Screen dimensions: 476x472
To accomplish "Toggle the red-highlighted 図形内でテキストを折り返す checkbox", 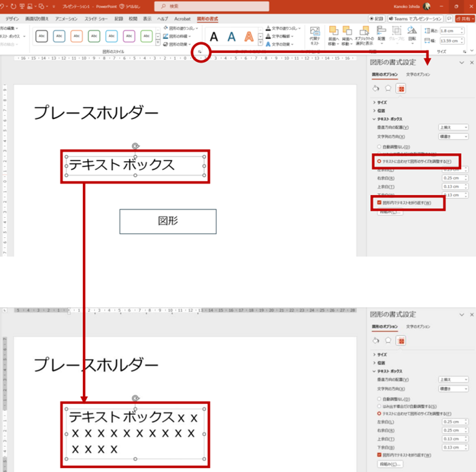I will 379,202.
